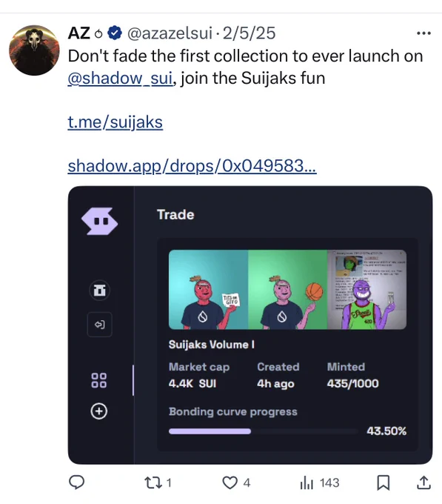Open the four-squares grid sidebar icon
The height and width of the screenshot is (504, 442).
99,380
